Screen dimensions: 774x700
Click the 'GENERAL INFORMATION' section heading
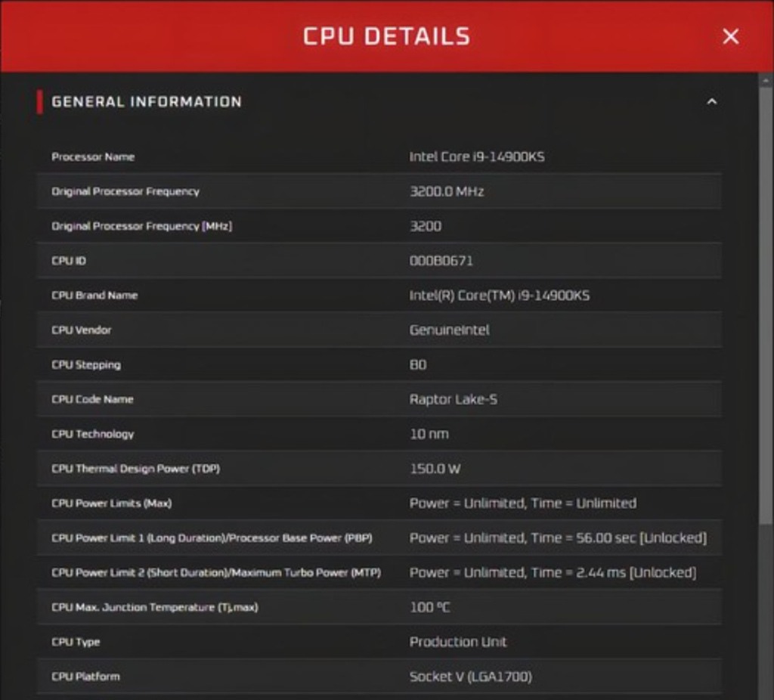point(147,102)
